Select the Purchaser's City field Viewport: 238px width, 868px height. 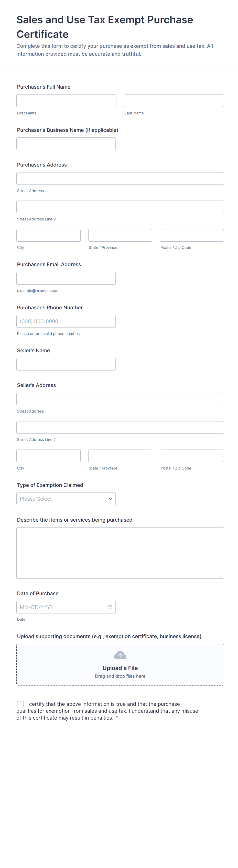48,235
